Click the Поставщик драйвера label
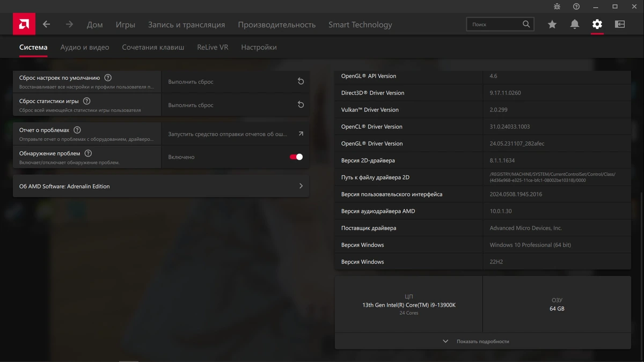644x362 pixels. click(369, 228)
